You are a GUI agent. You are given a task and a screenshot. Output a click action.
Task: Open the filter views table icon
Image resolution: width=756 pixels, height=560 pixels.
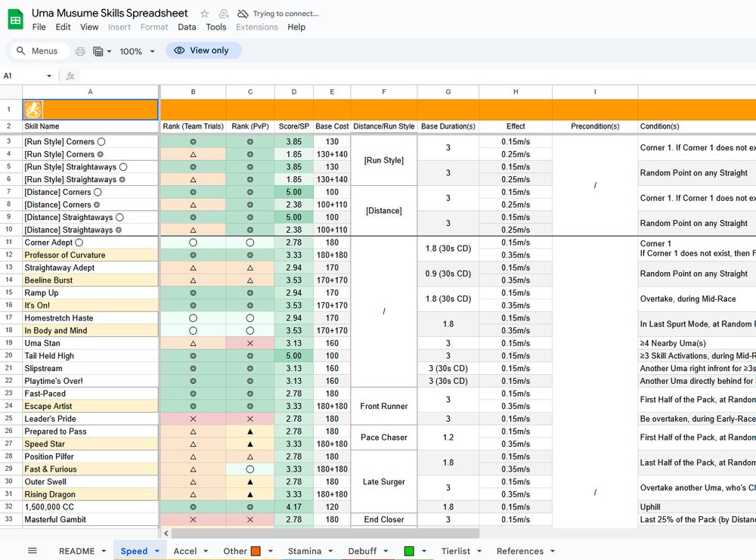pyautogui.click(x=98, y=51)
